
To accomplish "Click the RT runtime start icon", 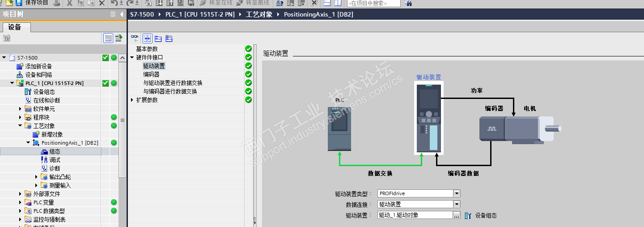I will click(x=191, y=3).
